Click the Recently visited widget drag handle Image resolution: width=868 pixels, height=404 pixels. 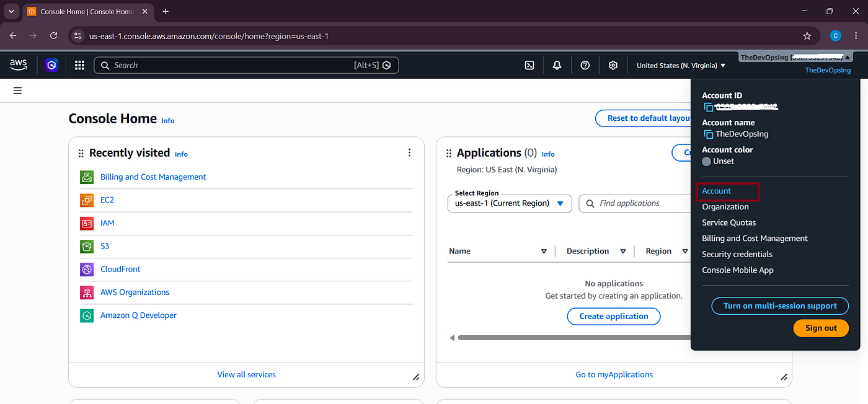pyautogui.click(x=81, y=153)
